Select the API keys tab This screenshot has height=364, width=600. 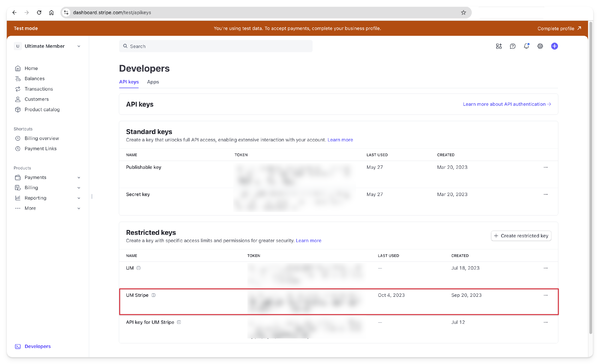(x=129, y=82)
